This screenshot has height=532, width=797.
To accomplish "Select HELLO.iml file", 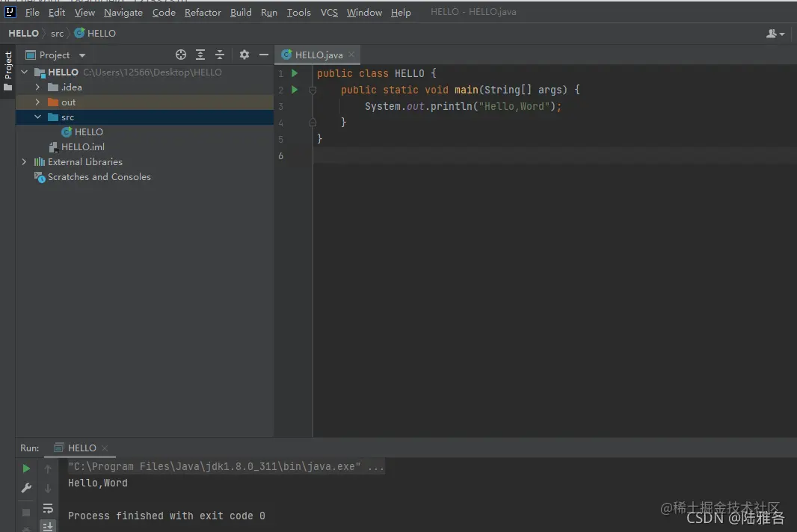I will 77,147.
